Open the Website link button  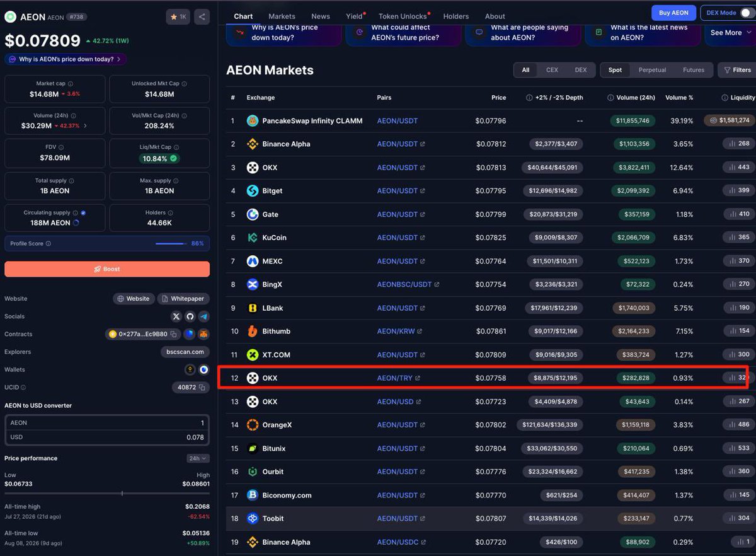pos(134,299)
